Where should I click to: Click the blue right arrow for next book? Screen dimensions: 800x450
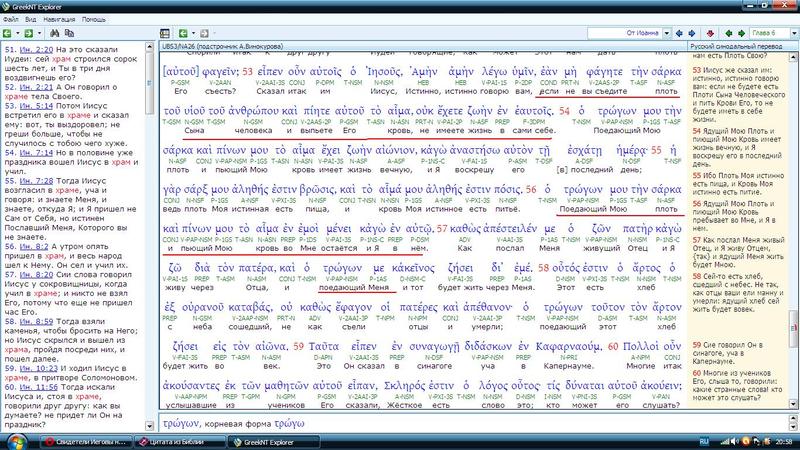pos(694,33)
